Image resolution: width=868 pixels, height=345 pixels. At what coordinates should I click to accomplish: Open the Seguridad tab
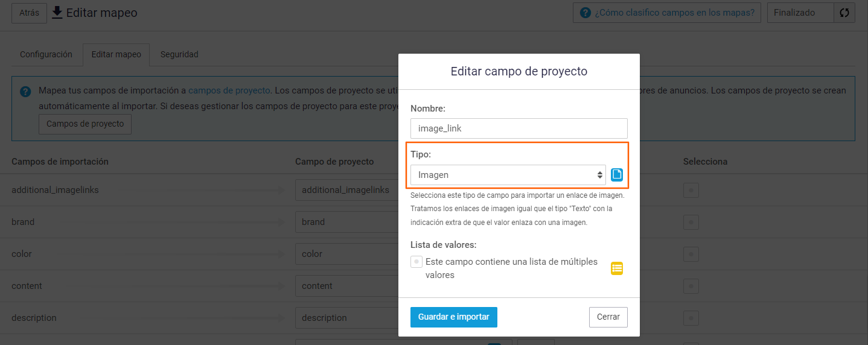[x=179, y=54]
